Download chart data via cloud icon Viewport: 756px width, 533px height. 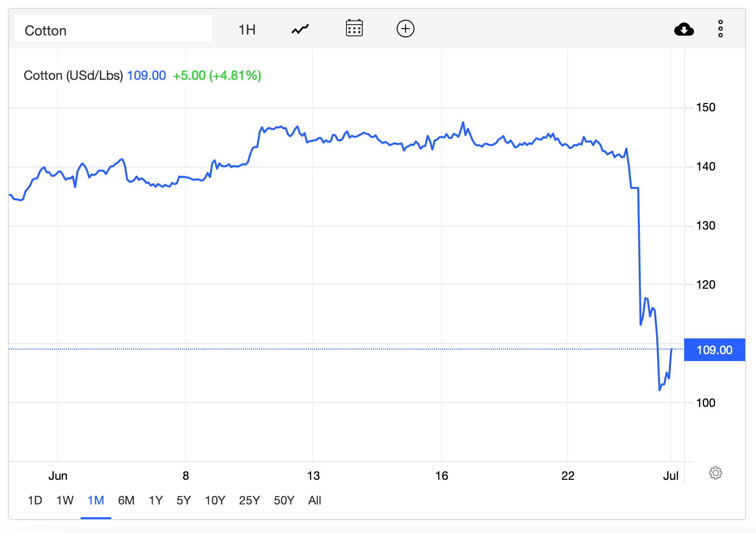[684, 30]
